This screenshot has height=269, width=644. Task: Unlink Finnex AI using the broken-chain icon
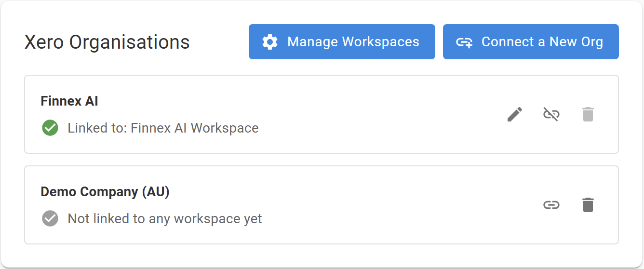[x=551, y=114]
